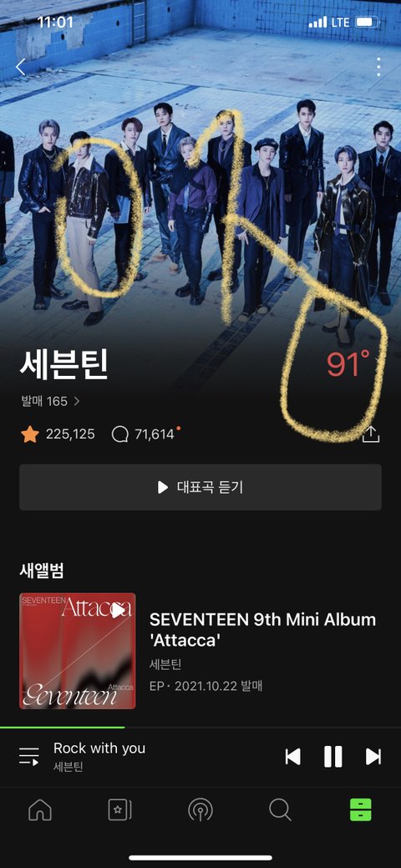Open the star chart tab icon
The height and width of the screenshot is (868, 401).
[x=119, y=810]
